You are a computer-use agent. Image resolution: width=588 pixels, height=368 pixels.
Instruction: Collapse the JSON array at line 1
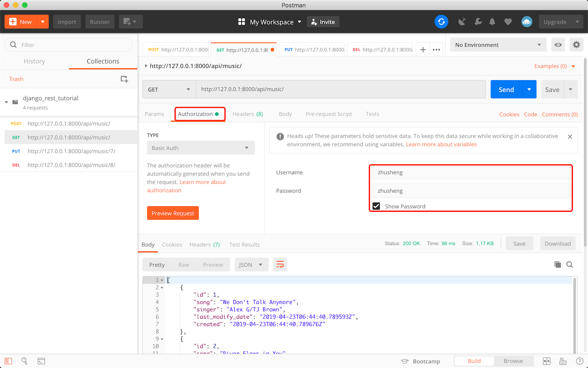[162, 280]
